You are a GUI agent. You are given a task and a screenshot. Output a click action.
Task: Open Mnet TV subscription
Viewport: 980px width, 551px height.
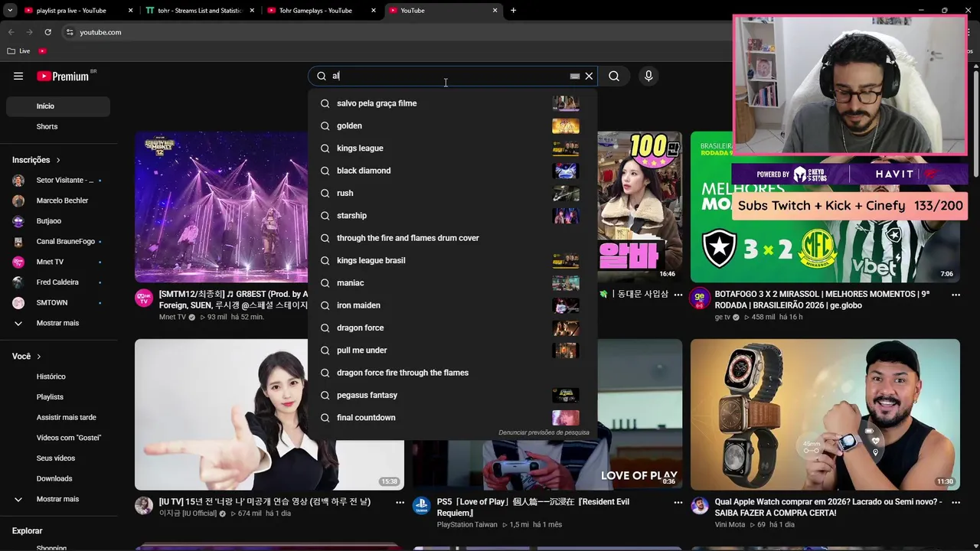[x=58, y=262]
